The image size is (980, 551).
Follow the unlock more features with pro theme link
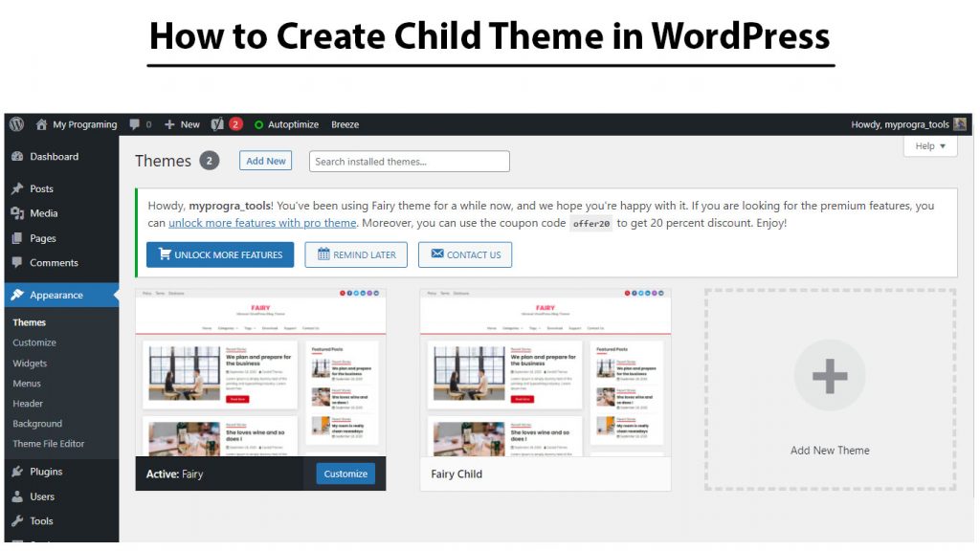tap(262, 223)
